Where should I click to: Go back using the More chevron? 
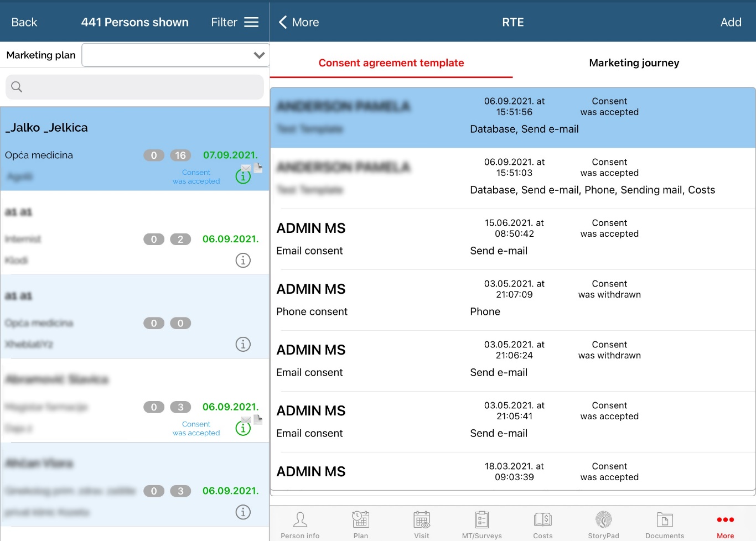point(299,22)
